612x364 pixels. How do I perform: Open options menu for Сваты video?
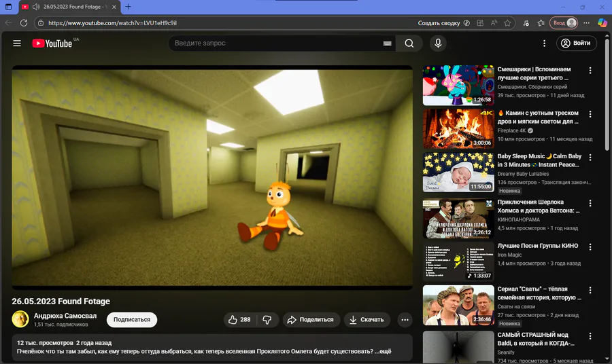click(590, 290)
